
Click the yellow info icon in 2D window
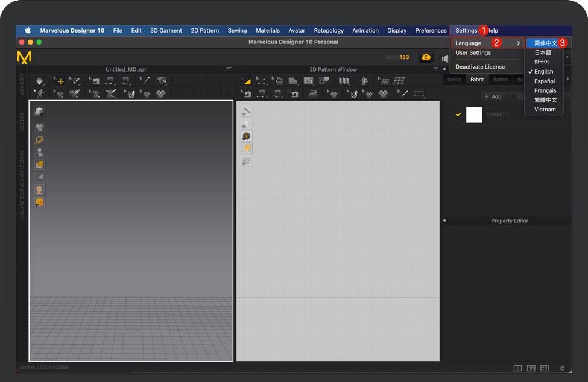(247, 136)
